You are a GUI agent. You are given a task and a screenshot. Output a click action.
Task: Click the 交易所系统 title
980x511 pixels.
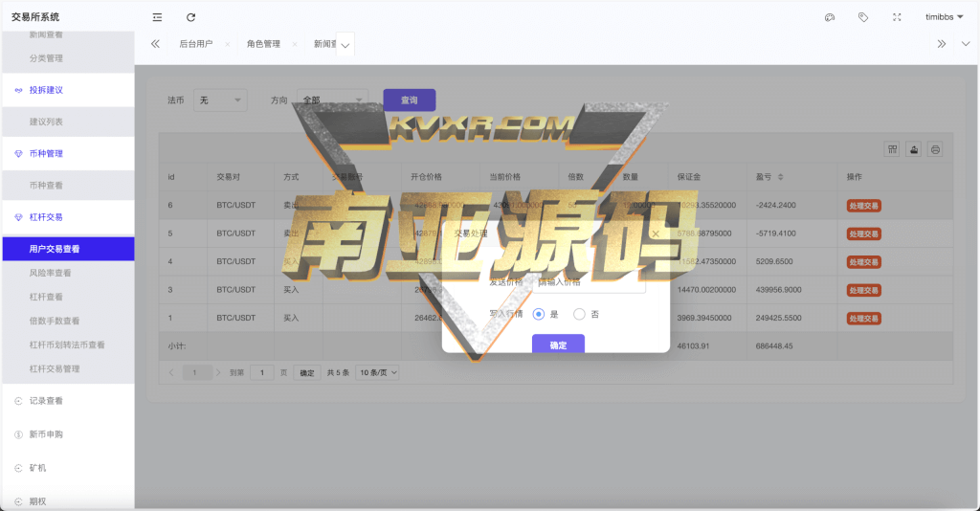tap(35, 17)
